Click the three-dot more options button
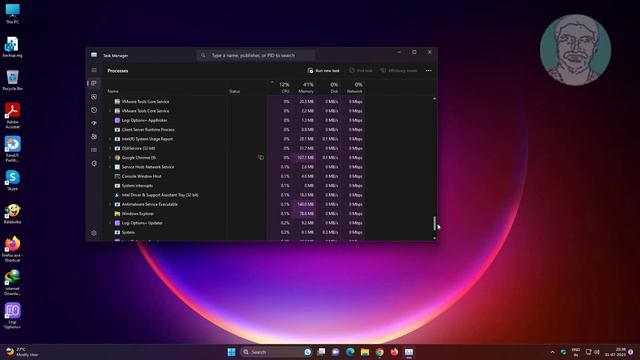640x360 pixels. click(429, 71)
